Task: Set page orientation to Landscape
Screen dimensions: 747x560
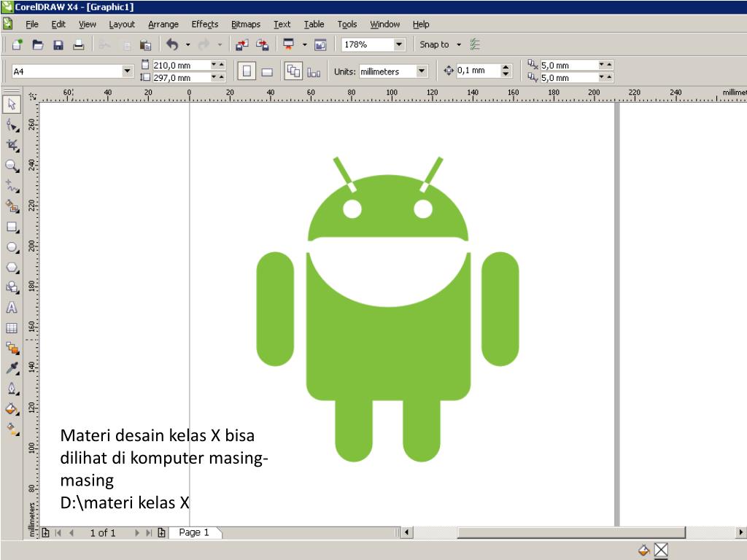Action: (267, 71)
